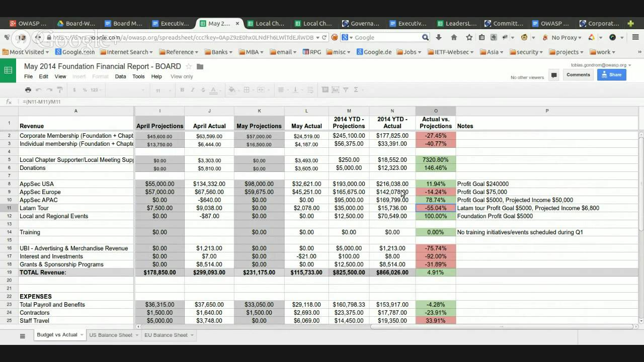Open US Balance Sheet tab dropdown arrow
The height and width of the screenshot is (362, 644).
tap(137, 335)
